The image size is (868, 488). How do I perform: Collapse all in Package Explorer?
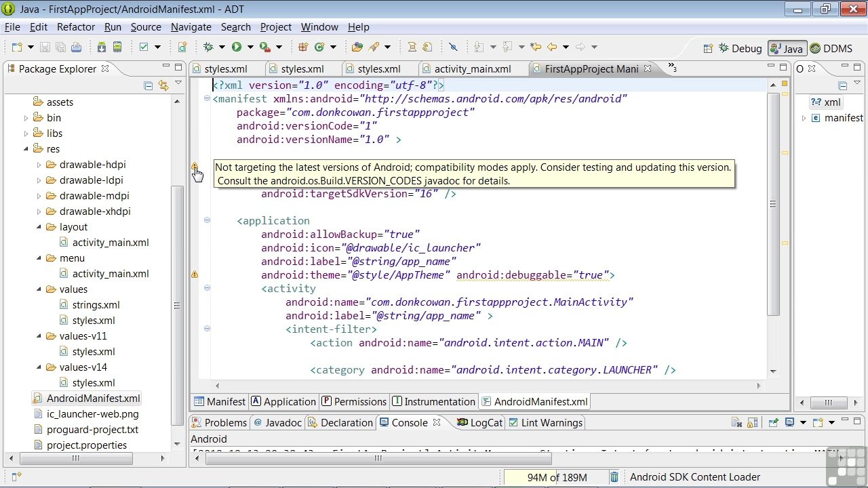point(148,85)
